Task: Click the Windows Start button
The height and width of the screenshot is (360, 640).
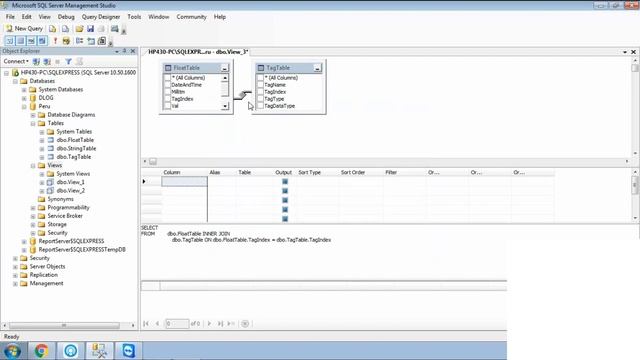Action: (12, 351)
